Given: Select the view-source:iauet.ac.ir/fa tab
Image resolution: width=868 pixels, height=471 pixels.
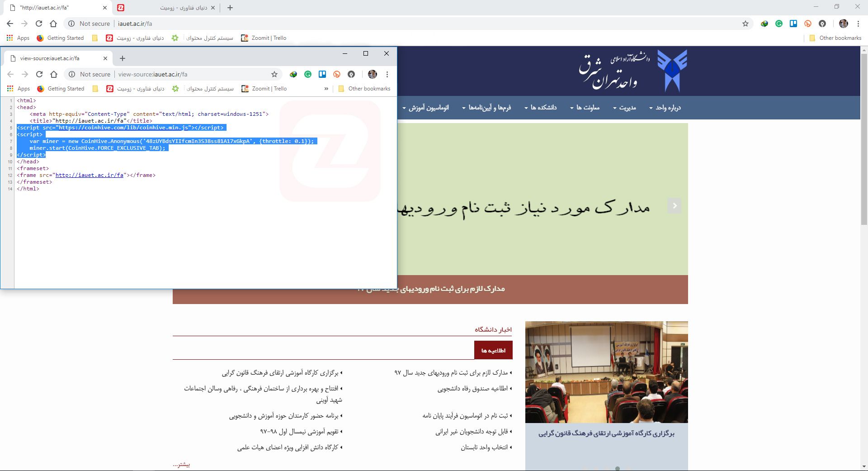Looking at the screenshot, I should (x=58, y=58).
